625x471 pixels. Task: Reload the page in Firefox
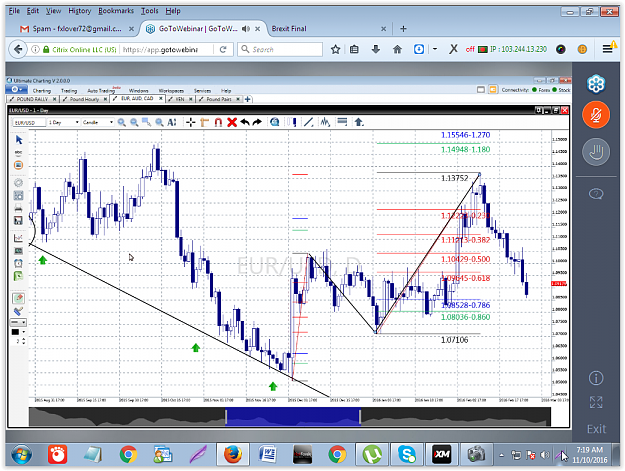point(223,49)
